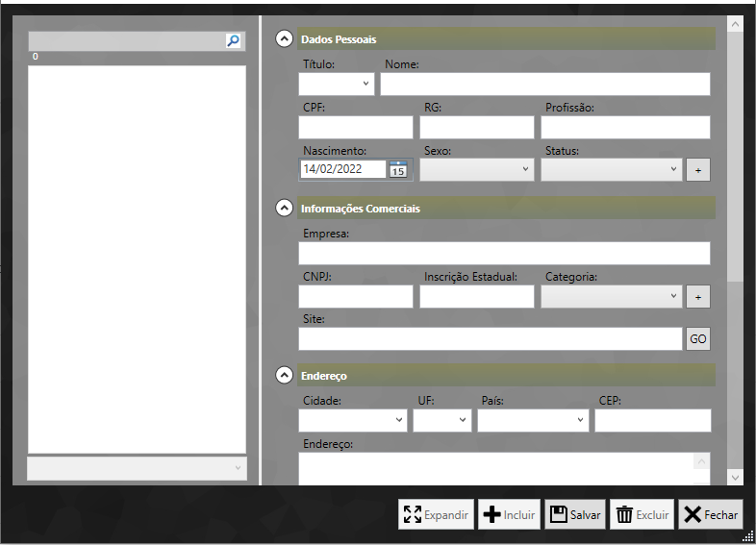756x545 pixels.
Task: Collapse the Dados Pessoais section
Action: coord(284,39)
